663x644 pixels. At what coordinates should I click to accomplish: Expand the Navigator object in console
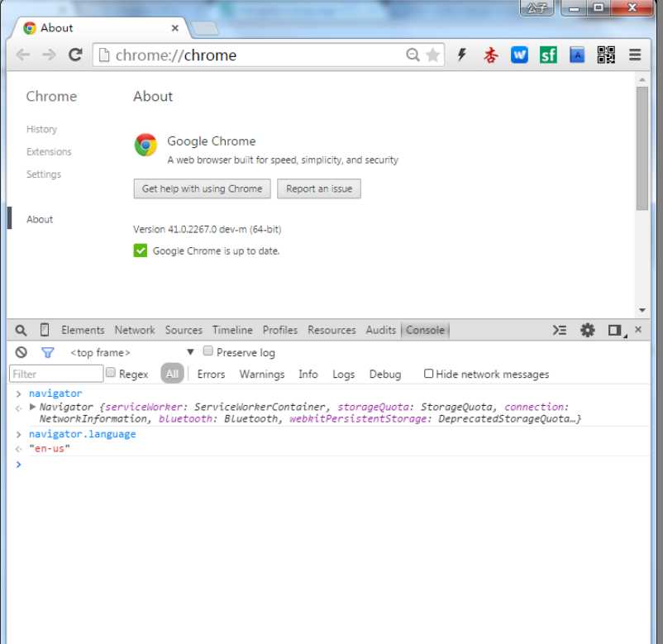click(32, 407)
